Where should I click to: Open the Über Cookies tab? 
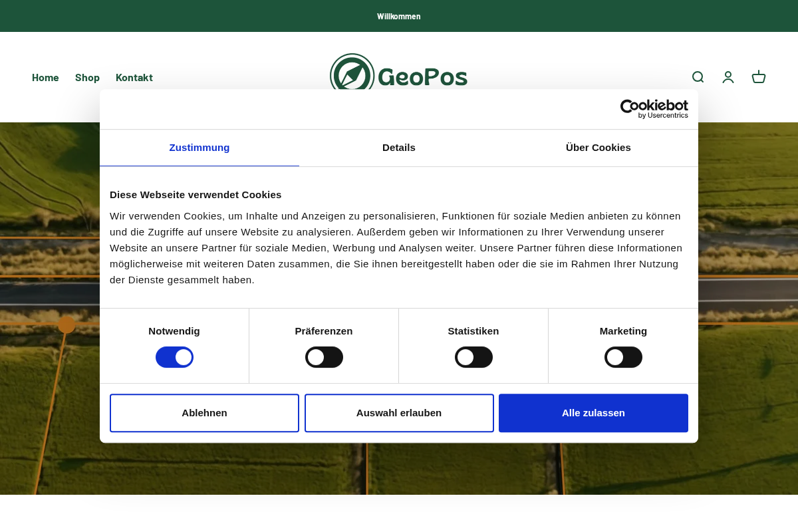[598, 148]
